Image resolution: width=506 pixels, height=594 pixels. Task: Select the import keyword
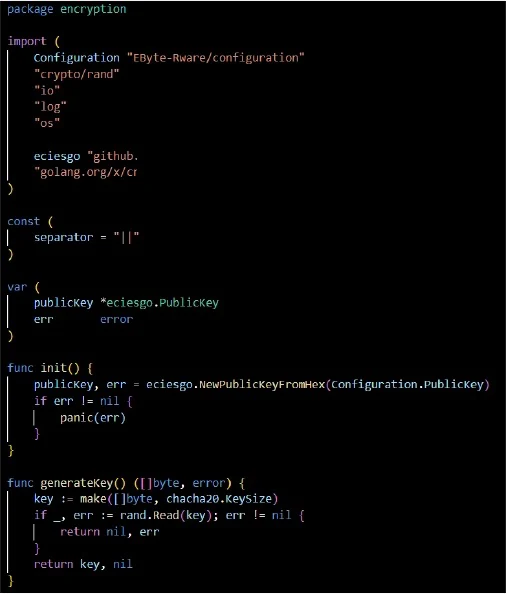27,41
